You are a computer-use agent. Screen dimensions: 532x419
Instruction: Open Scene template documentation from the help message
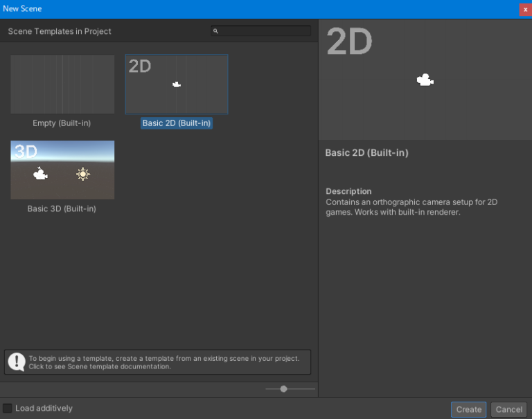pos(100,366)
